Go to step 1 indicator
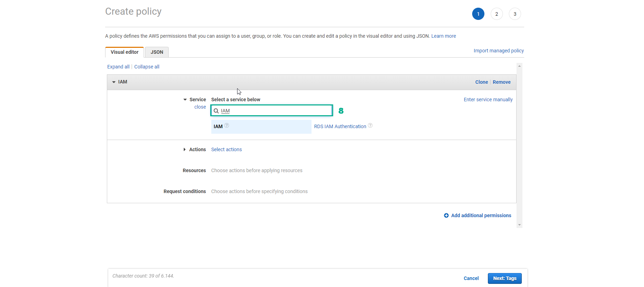 point(478,14)
